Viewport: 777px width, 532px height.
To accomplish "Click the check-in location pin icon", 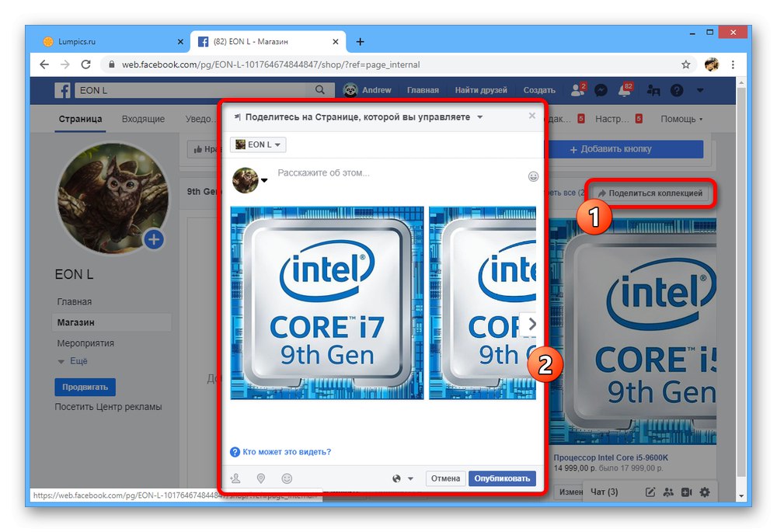I will point(260,478).
